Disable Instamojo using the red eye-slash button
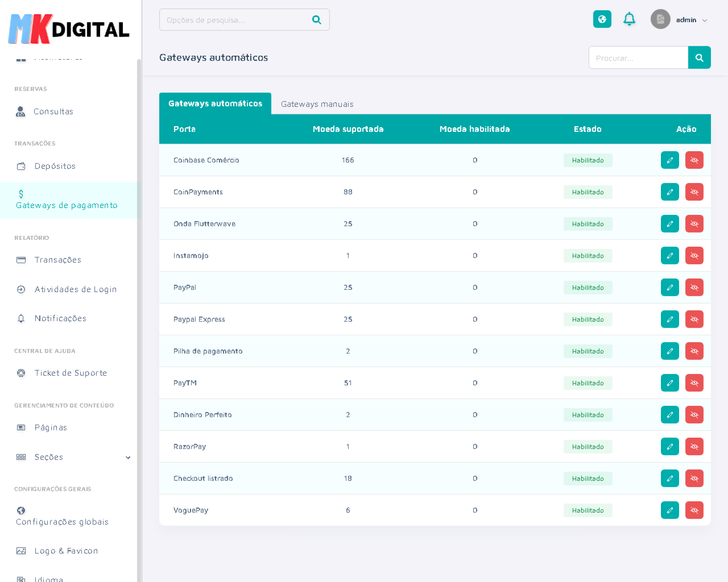 click(x=694, y=256)
